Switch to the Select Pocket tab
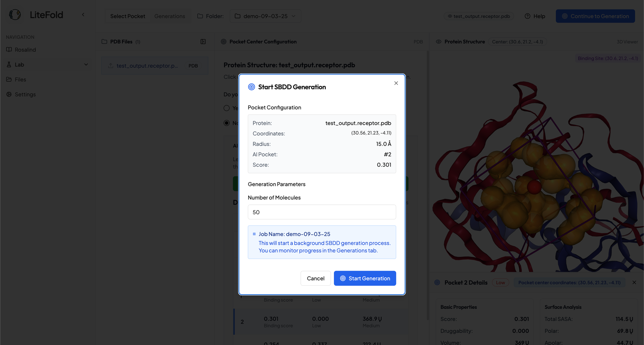644x345 pixels. [x=128, y=16]
